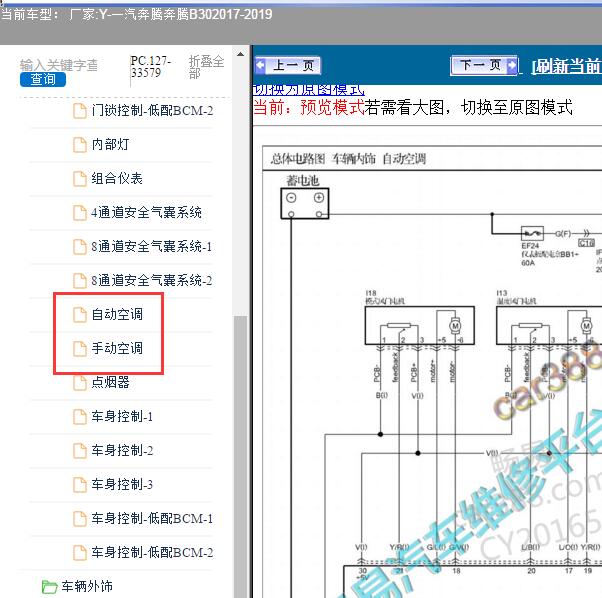Select the 手动空调 diagram entry

(x=117, y=348)
